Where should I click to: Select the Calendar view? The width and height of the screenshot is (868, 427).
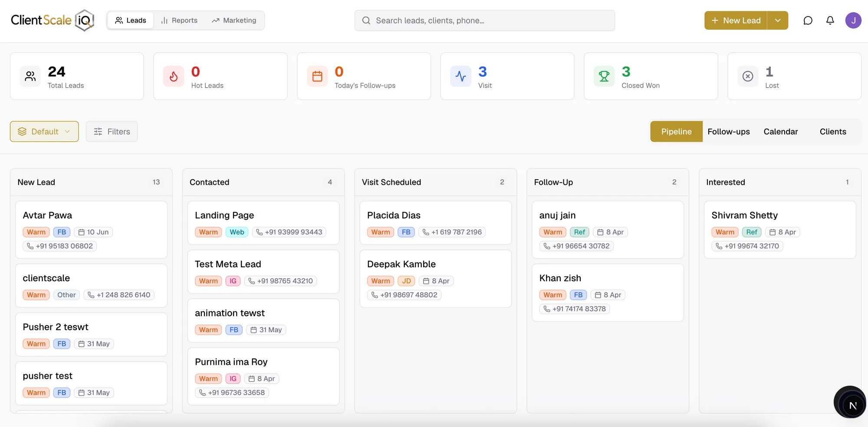point(781,131)
